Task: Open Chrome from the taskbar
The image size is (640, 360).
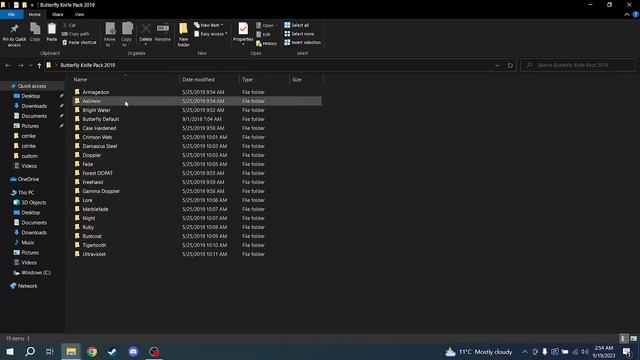Action: point(92,351)
